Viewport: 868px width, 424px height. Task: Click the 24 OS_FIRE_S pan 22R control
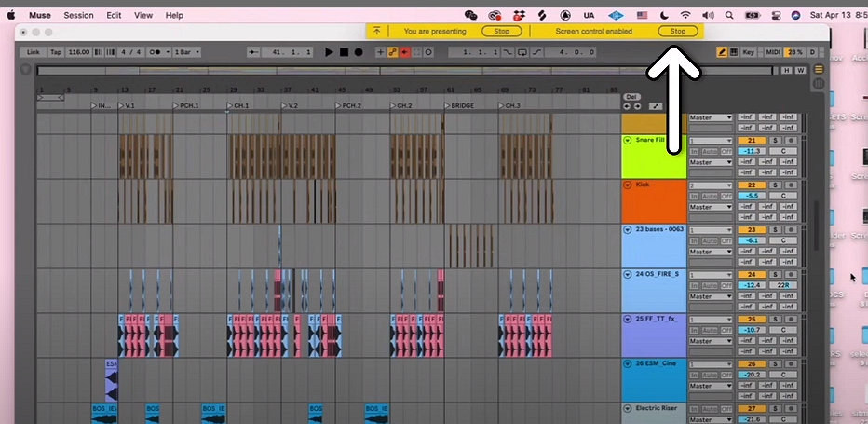(783, 285)
